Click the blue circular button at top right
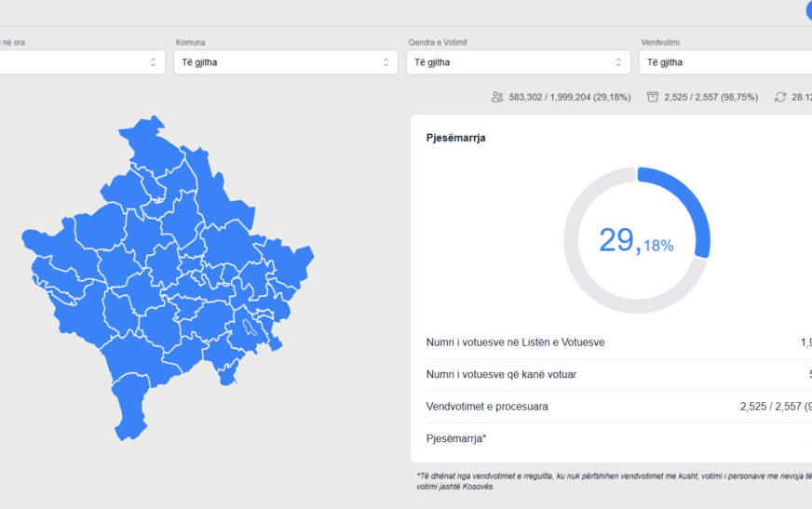The width and height of the screenshot is (812, 509). click(x=806, y=10)
